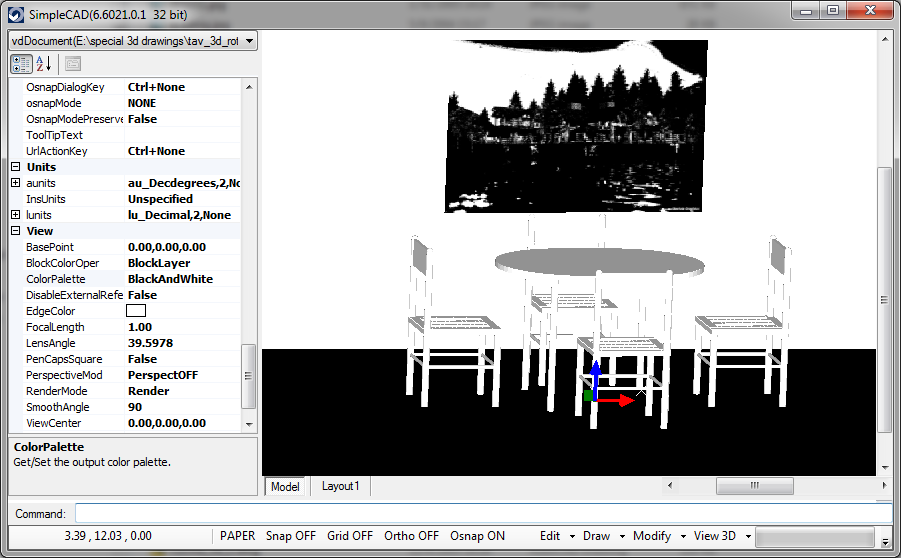901x558 pixels.
Task: Toggle Snap OFF in the status bar
Action: (x=291, y=536)
